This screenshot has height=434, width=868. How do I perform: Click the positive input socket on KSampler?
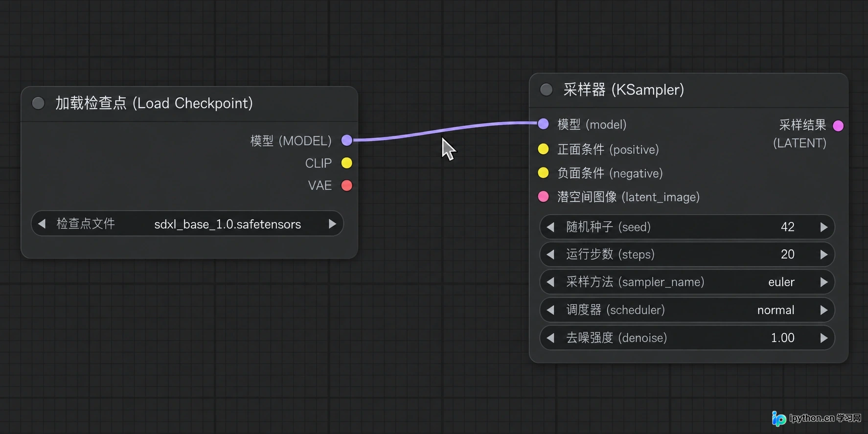click(x=543, y=149)
